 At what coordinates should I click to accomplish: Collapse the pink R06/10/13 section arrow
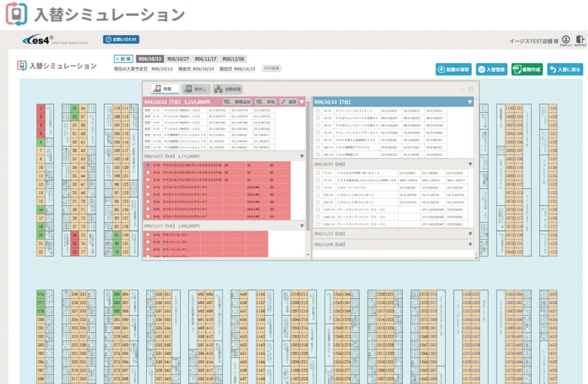[x=302, y=102]
